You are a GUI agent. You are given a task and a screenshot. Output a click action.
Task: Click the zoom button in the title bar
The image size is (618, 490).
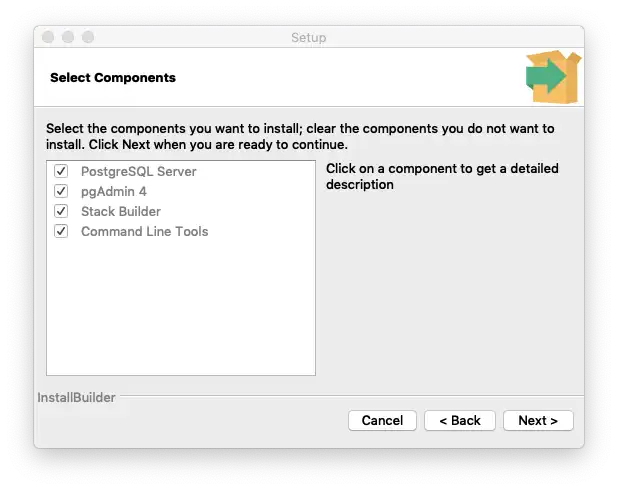[x=88, y=38]
